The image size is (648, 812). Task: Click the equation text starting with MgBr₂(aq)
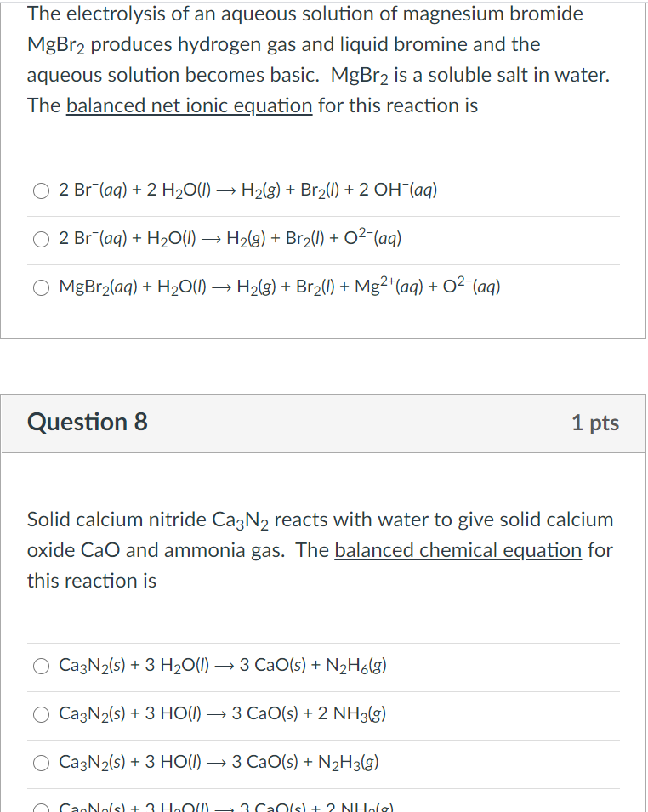[280, 287]
